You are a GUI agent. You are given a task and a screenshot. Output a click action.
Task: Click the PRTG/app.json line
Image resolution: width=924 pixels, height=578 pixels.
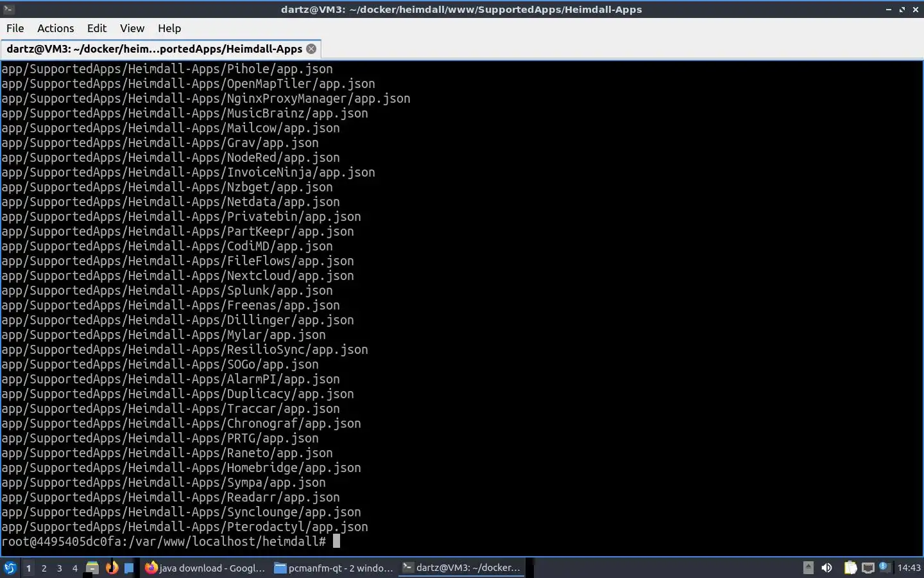pyautogui.click(x=160, y=438)
